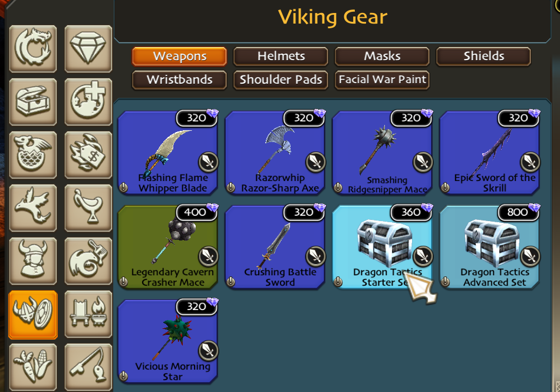The image size is (560, 392).
Task: Pick the Vicious Morning Star weapon
Action: 168,341
